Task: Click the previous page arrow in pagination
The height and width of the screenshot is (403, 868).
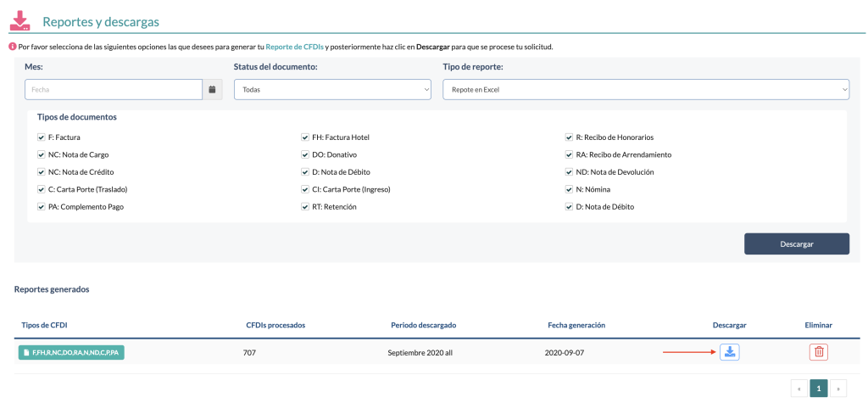Action: click(x=798, y=389)
